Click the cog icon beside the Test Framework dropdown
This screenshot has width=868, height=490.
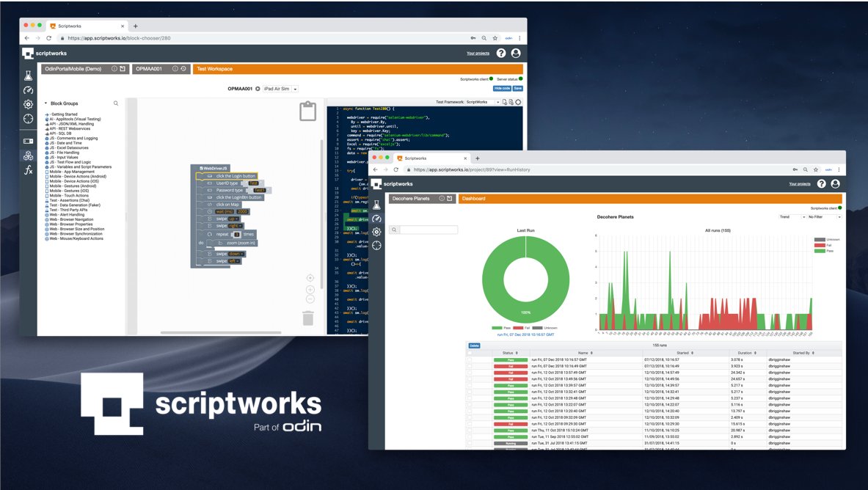[518, 102]
